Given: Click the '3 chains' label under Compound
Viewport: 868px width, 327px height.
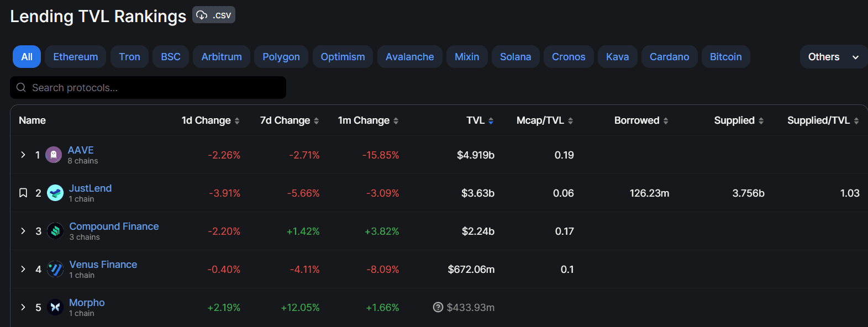Looking at the screenshot, I should coord(85,238).
